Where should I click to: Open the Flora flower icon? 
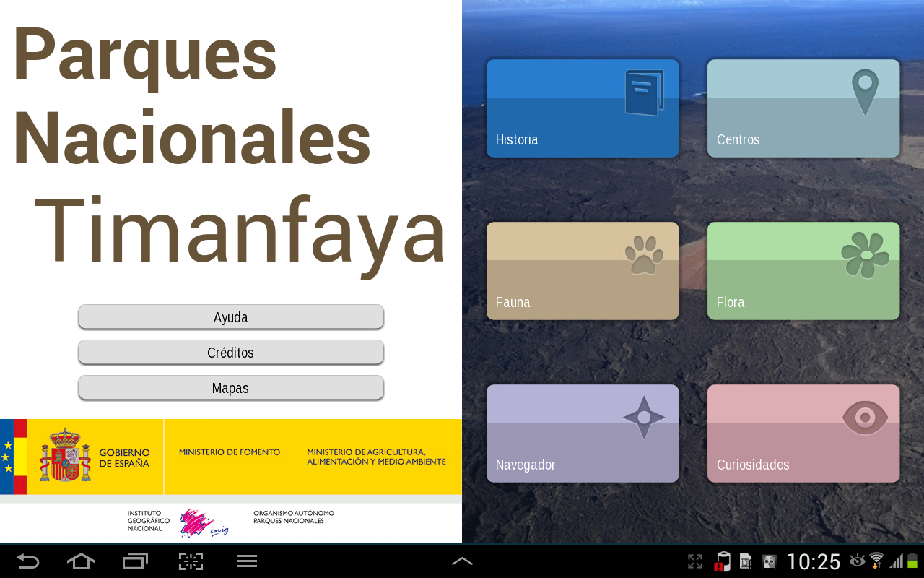pyautogui.click(x=865, y=255)
